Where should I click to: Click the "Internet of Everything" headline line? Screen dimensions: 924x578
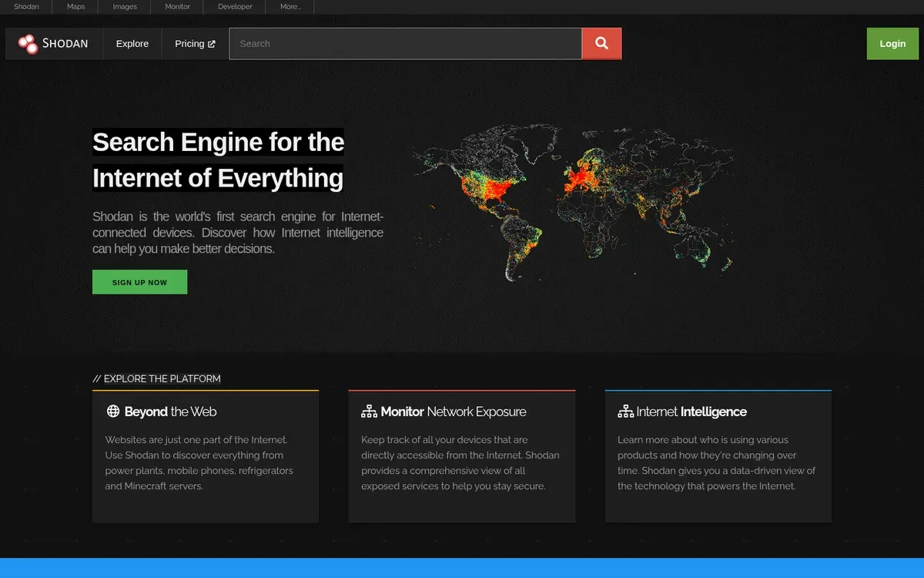coord(218,178)
